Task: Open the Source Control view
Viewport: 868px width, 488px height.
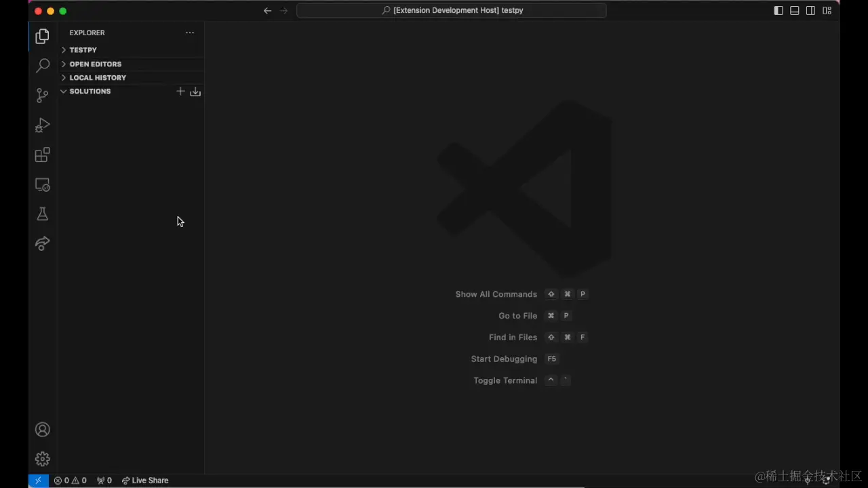Action: 42,95
